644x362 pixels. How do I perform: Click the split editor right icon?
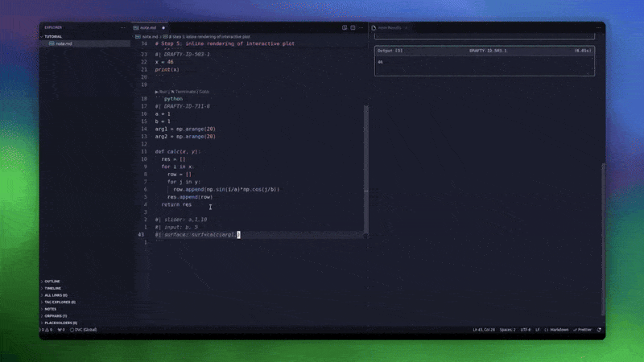pyautogui.click(x=353, y=27)
